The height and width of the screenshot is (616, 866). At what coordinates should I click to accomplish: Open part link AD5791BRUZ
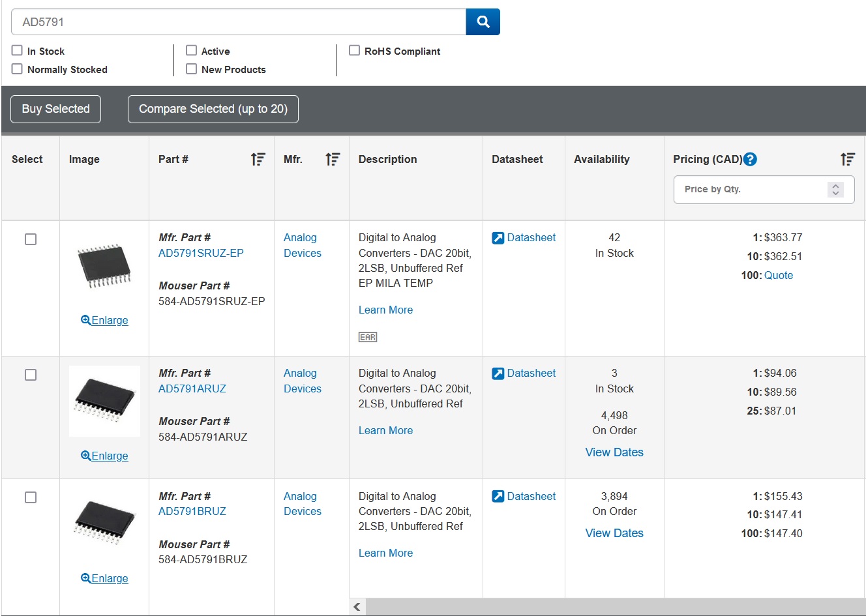tap(192, 511)
